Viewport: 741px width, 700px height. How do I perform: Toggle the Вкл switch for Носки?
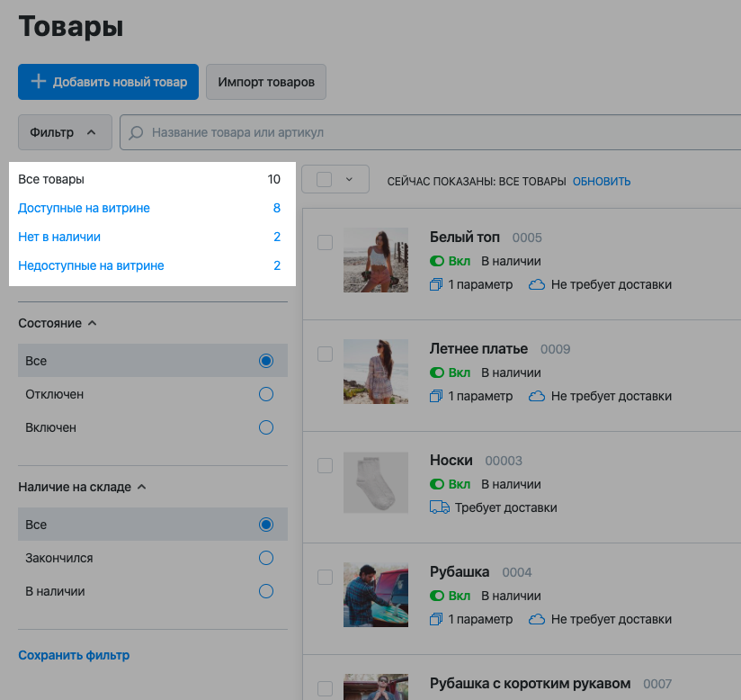(437, 484)
